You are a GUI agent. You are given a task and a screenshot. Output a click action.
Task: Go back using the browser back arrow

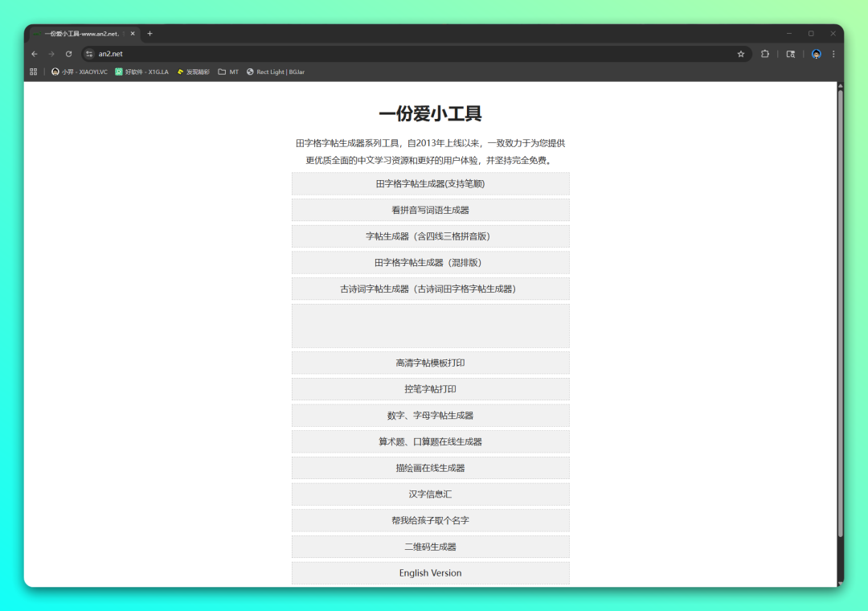[35, 54]
